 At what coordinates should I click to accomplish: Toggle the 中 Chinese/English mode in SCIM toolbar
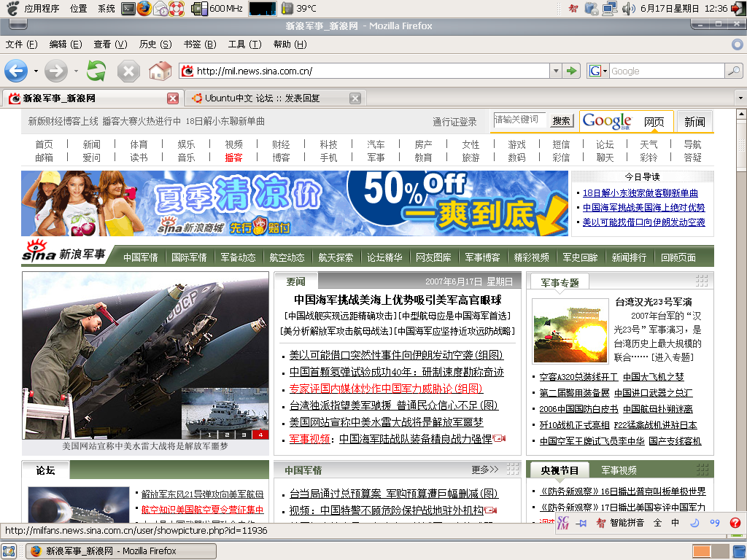(x=675, y=523)
